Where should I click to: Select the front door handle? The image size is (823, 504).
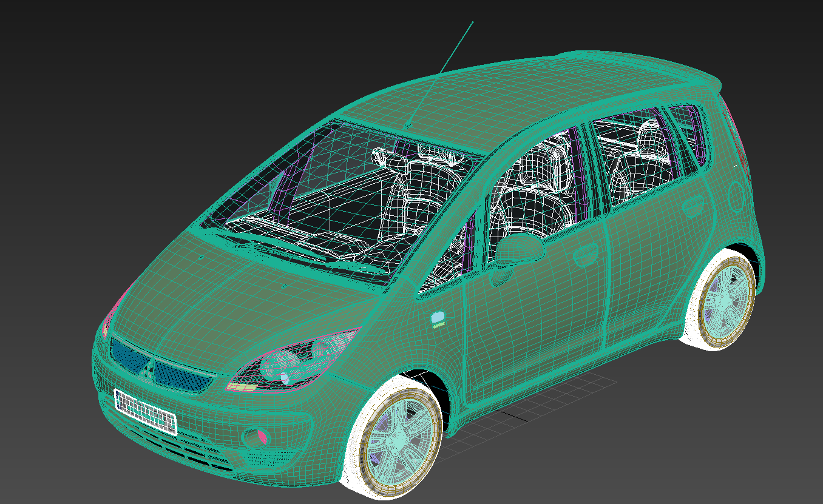pos(585,255)
